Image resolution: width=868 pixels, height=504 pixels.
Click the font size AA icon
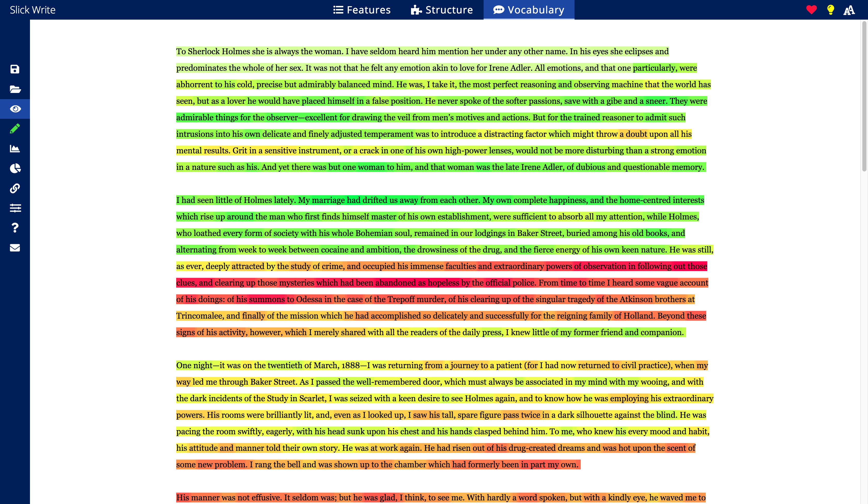pos(849,10)
